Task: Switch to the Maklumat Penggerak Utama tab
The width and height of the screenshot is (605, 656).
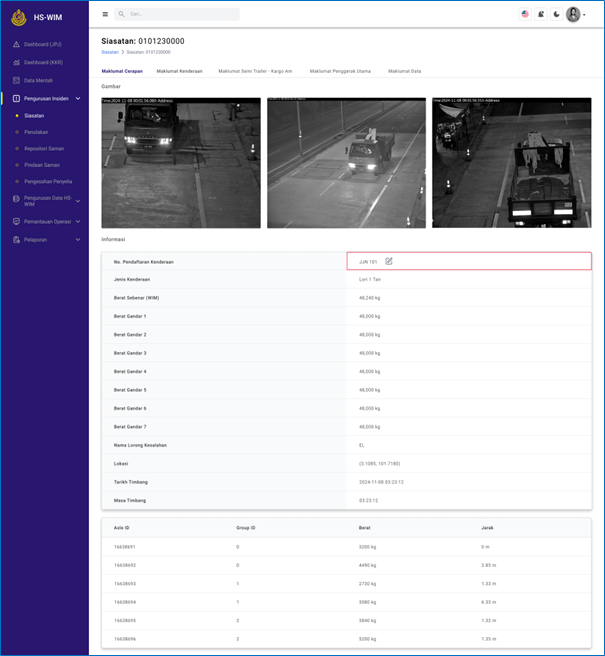Action: 340,71
